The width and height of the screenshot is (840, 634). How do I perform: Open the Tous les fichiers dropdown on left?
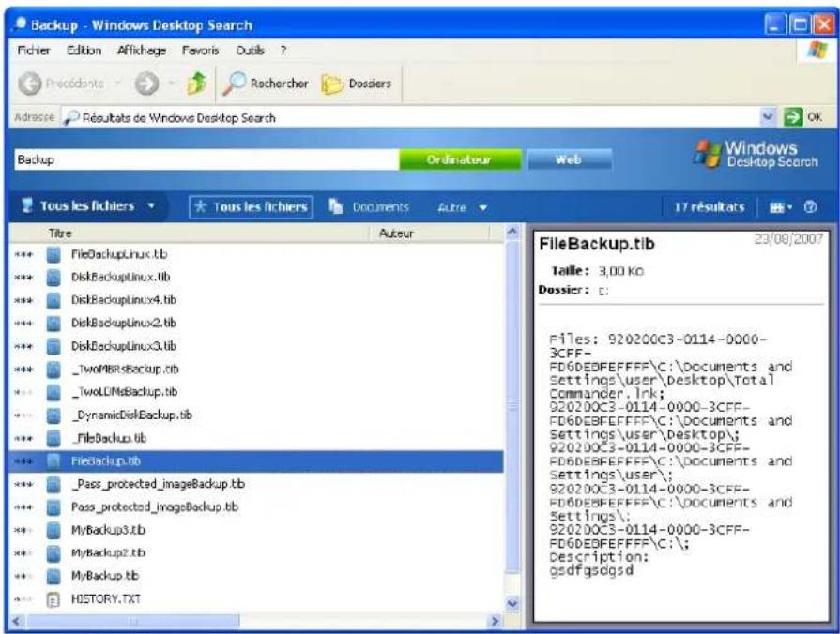pyautogui.click(x=88, y=206)
